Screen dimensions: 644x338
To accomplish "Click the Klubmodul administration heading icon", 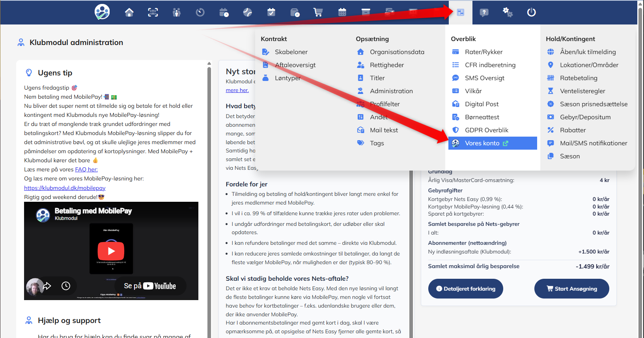I will coord(21,42).
